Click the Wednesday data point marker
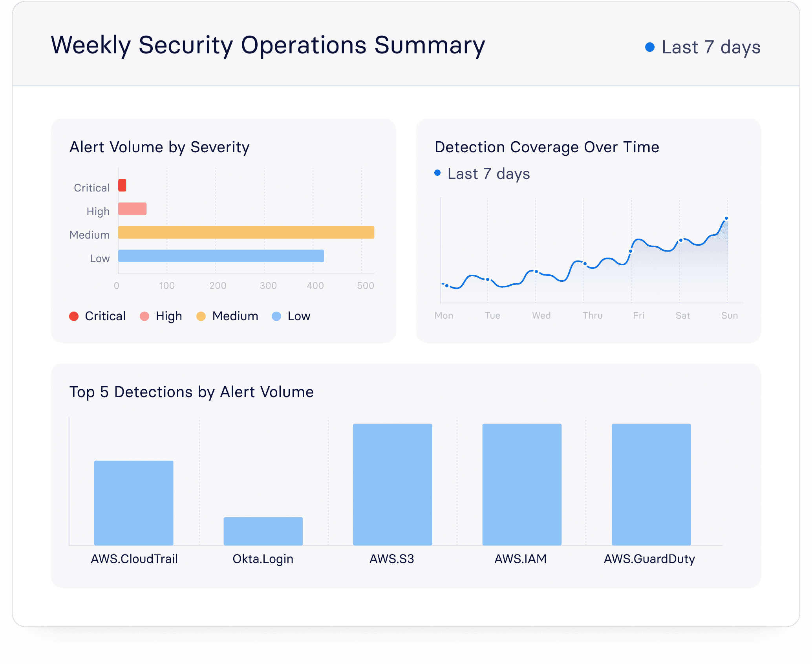812x664 pixels. [x=536, y=272]
